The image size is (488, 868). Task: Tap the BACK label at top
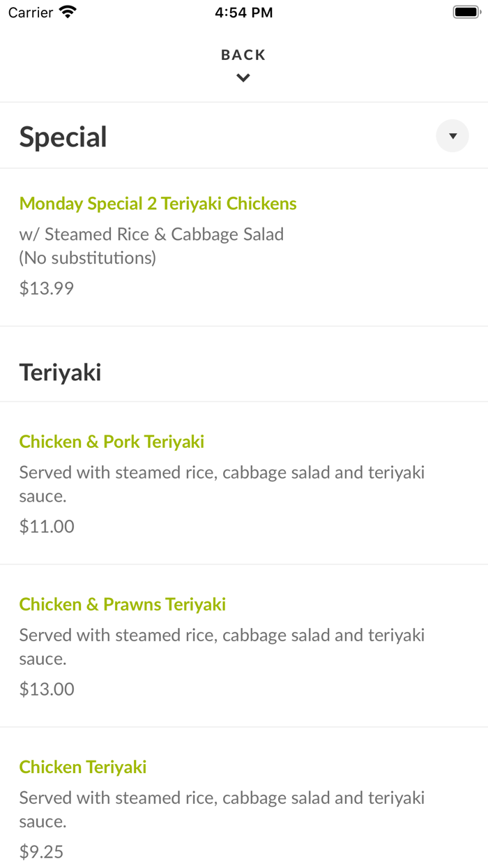pos(243,54)
